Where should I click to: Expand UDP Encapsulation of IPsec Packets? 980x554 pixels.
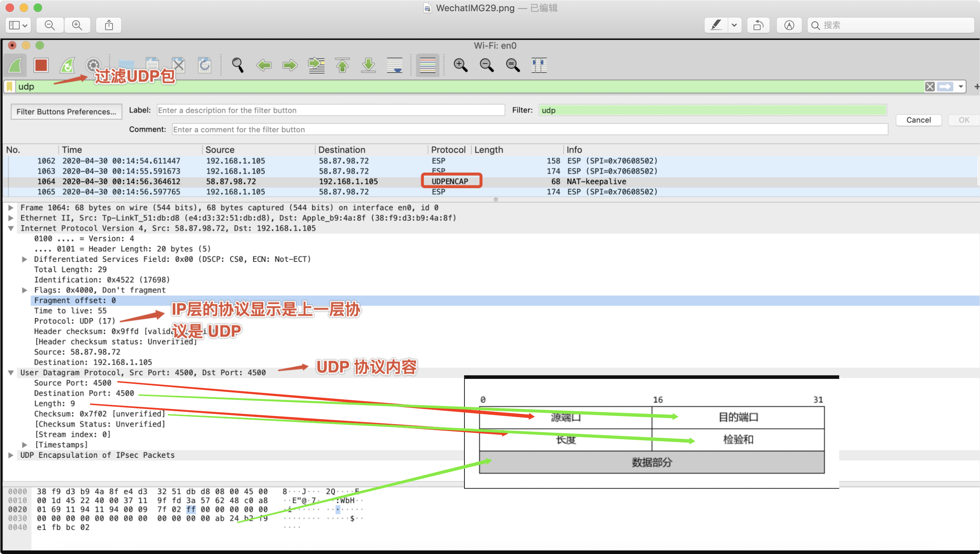click(11, 455)
